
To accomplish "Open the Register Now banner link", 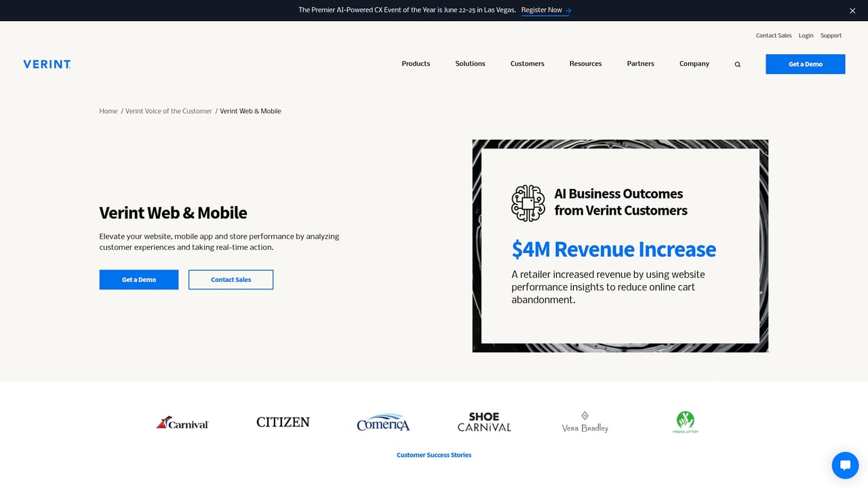I will coord(542,10).
